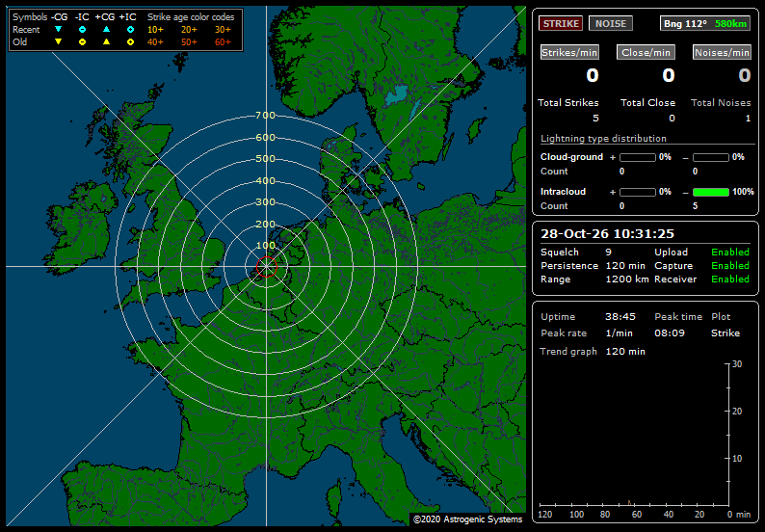The image size is (765, 532).
Task: Click the Squelch value 9
Action: click(608, 253)
